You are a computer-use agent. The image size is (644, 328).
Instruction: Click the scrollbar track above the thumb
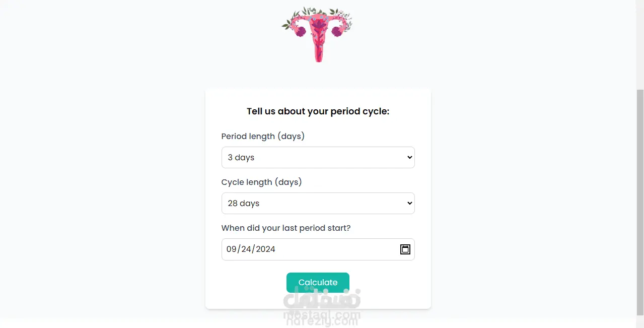[640, 45]
